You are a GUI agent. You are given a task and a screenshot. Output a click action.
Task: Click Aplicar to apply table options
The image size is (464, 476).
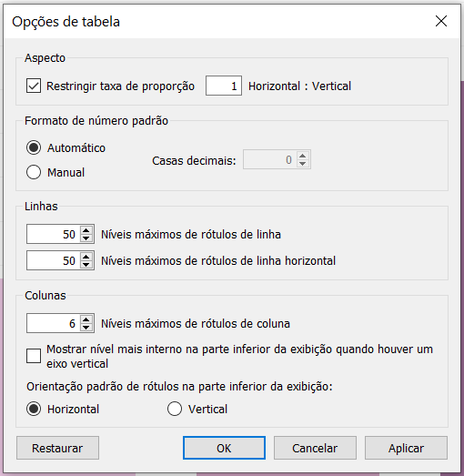pos(406,448)
